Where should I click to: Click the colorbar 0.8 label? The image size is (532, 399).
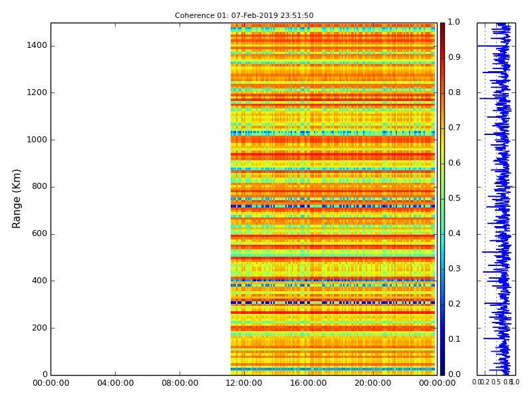[454, 92]
